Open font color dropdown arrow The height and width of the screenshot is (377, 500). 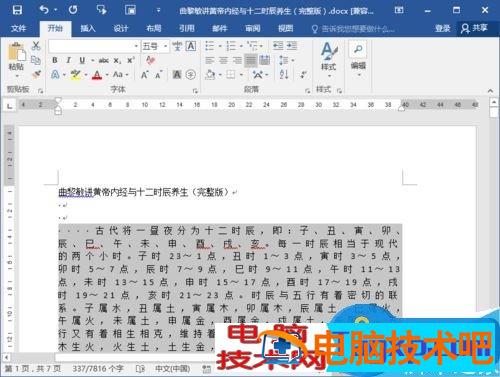coord(107,75)
